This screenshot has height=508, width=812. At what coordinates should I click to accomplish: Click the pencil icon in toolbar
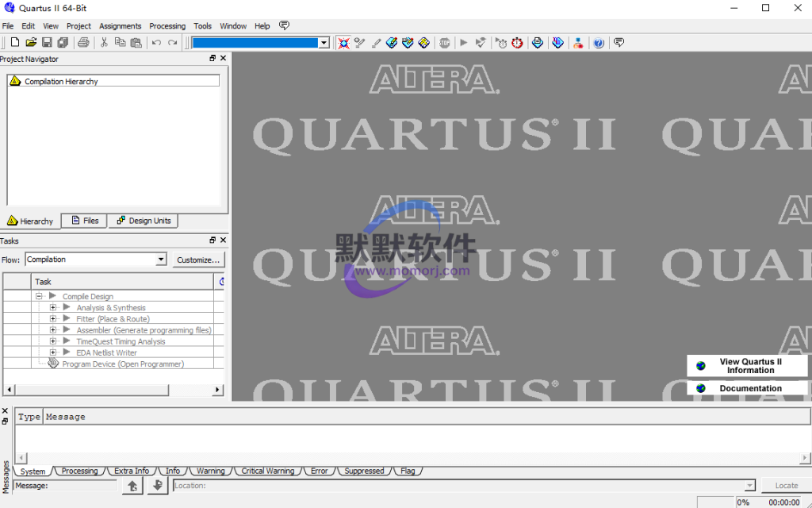pos(376,43)
